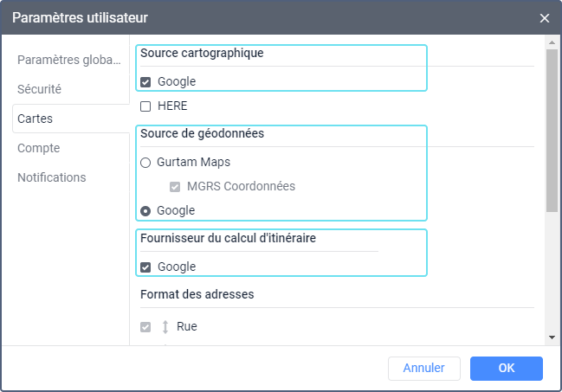Choose Google radio under Source de géodonnées
The height and width of the screenshot is (392, 562).
[x=145, y=210]
